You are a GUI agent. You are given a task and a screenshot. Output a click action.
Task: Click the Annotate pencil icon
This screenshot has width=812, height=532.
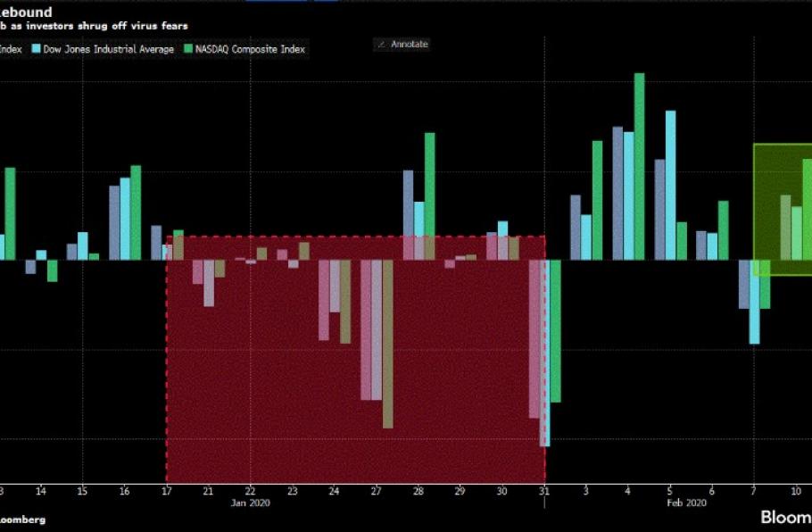(x=381, y=44)
